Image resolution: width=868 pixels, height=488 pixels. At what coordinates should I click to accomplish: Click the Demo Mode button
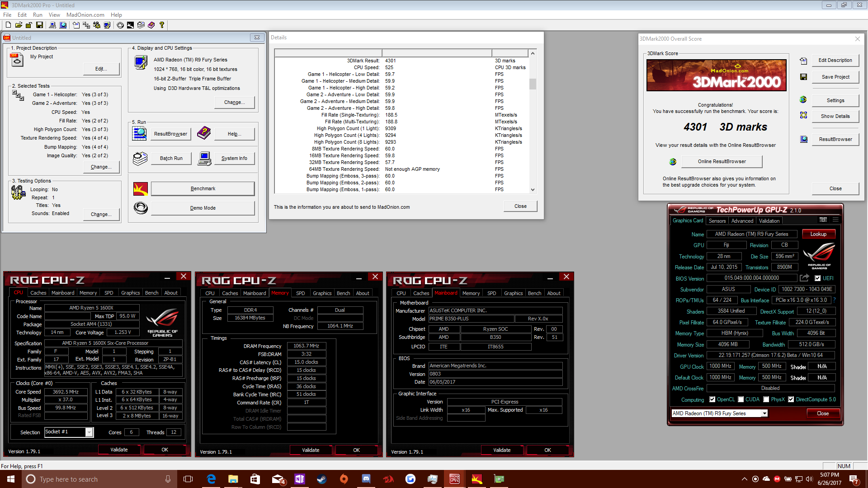(203, 208)
